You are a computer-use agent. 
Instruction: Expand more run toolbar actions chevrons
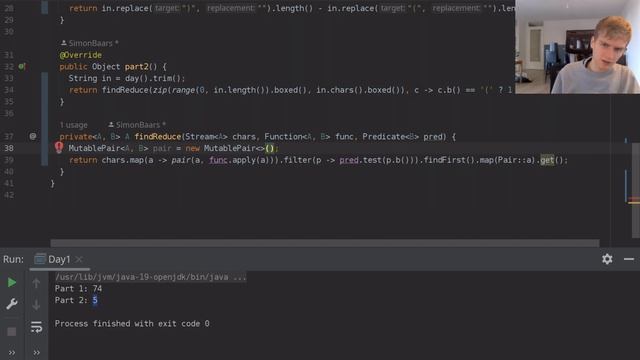[x=12, y=353]
